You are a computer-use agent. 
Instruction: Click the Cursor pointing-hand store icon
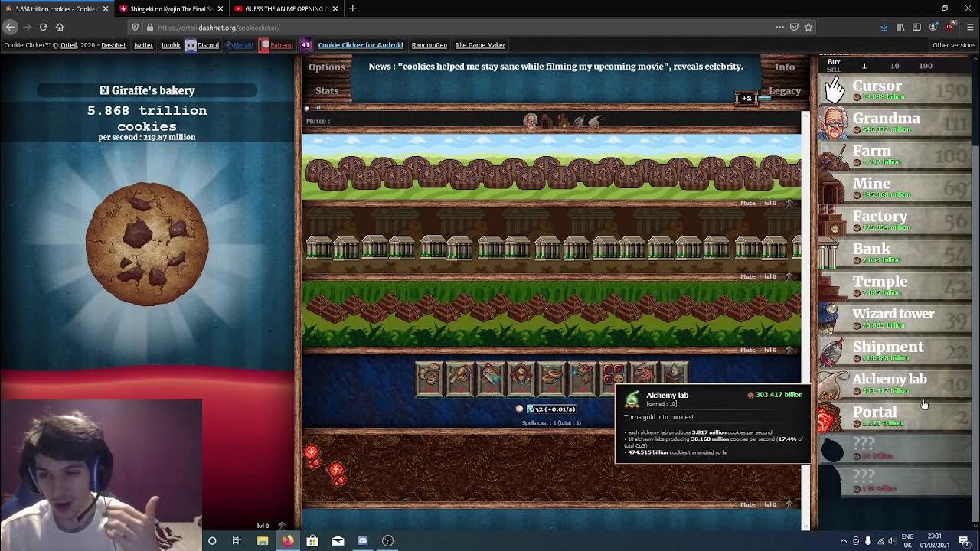[x=835, y=90]
